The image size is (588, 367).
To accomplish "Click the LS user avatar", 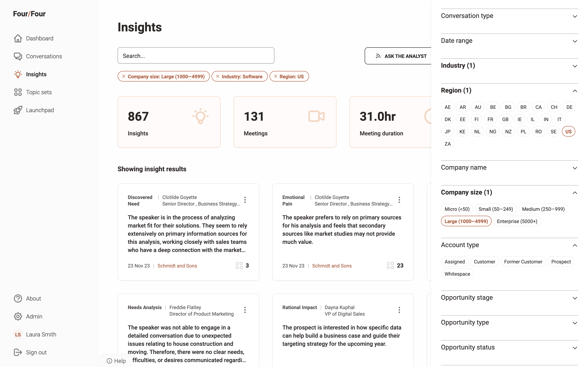I will coord(18,334).
